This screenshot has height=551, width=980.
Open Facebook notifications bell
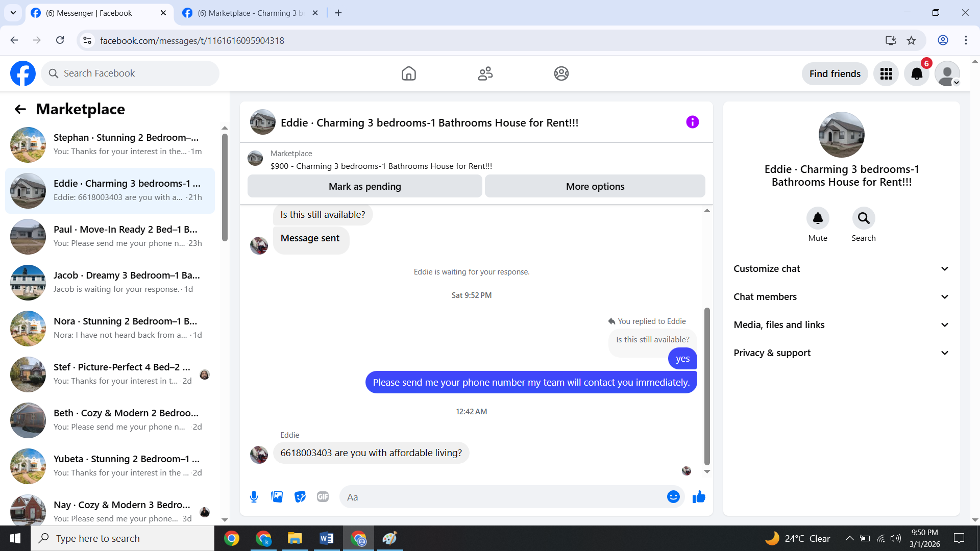click(x=917, y=74)
